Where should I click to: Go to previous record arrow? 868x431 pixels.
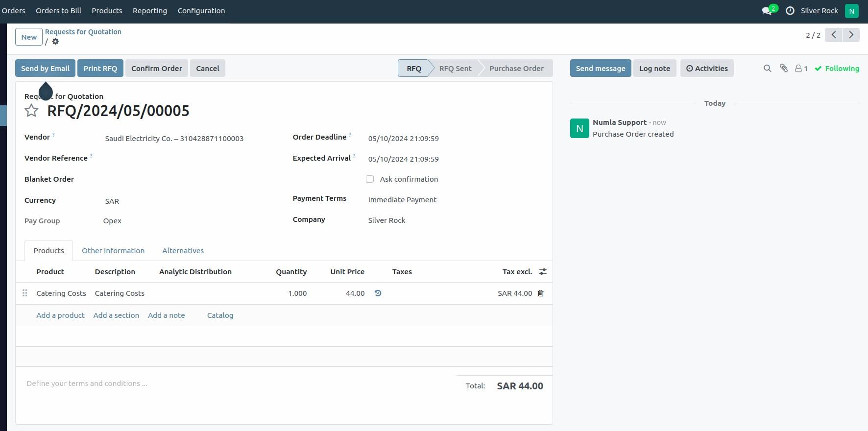click(x=833, y=35)
